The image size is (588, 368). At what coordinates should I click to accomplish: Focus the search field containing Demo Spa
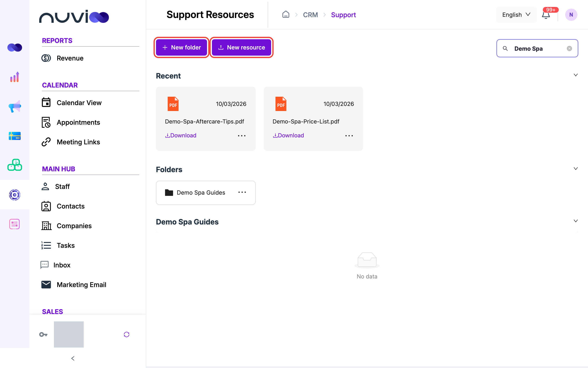pyautogui.click(x=537, y=48)
